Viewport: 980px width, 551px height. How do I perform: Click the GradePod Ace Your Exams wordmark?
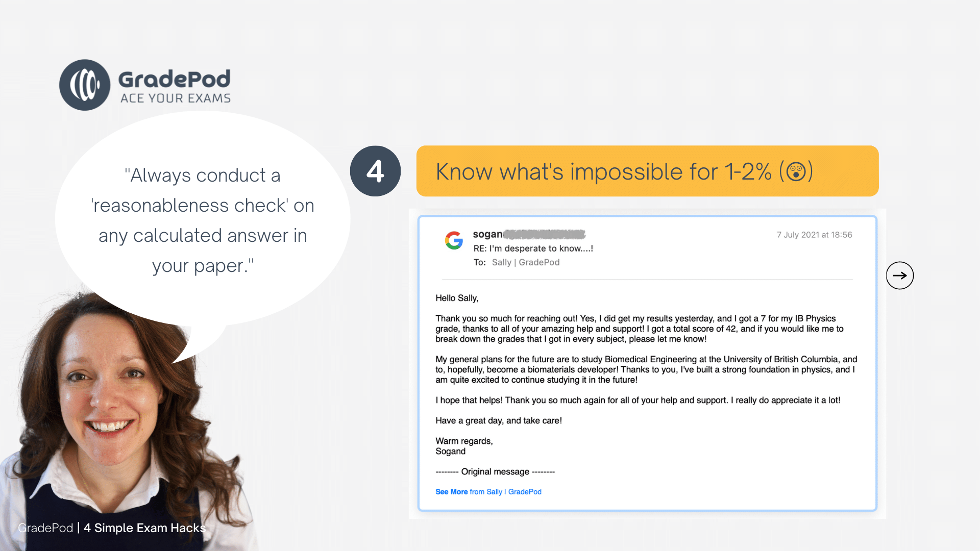pos(175,86)
